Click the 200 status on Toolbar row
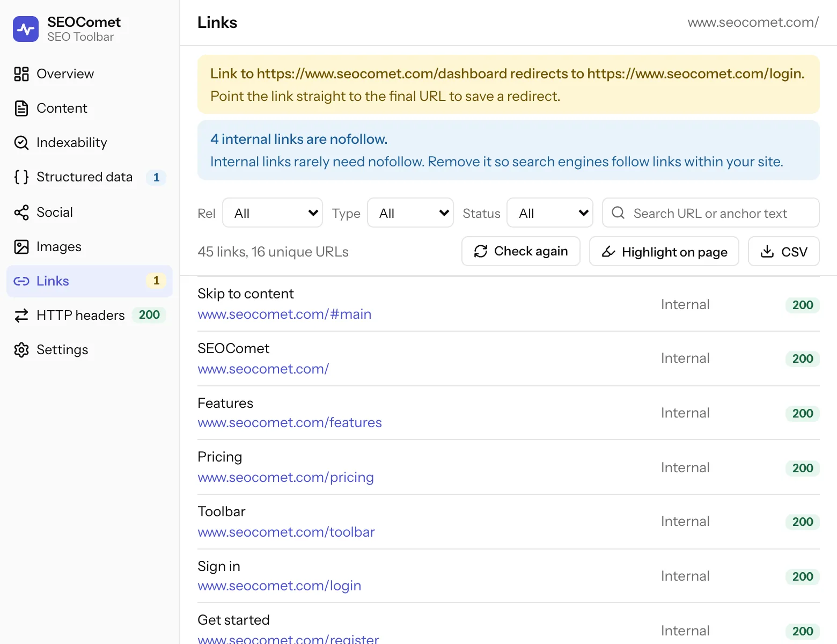 [x=803, y=522]
